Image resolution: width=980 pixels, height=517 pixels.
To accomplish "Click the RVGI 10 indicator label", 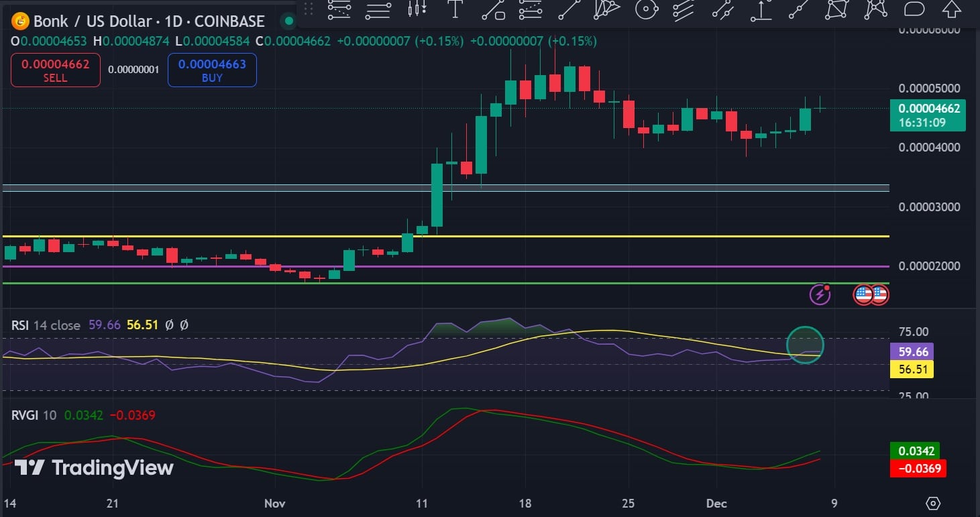I will [x=34, y=415].
